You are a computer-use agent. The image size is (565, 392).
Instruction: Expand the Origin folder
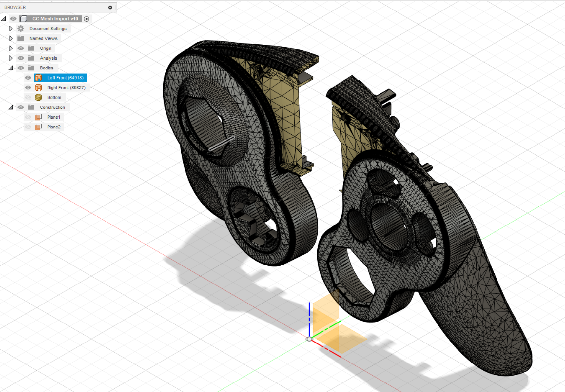[x=10, y=48]
